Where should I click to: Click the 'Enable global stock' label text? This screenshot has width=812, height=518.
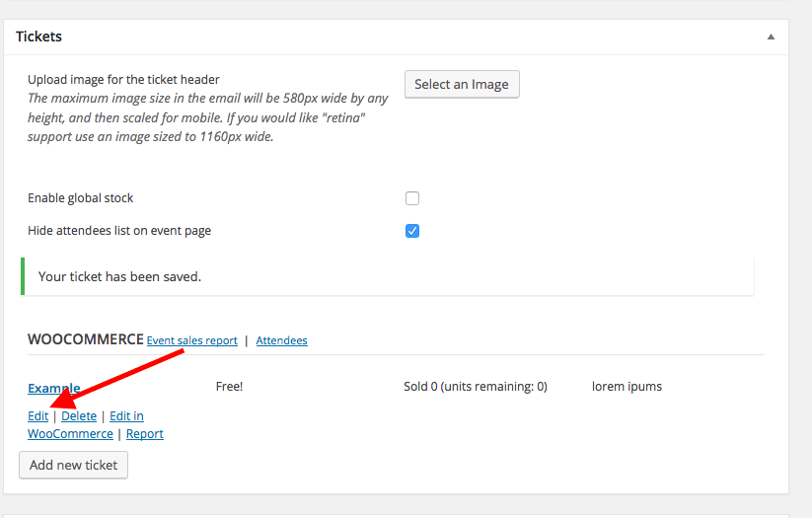click(x=81, y=198)
